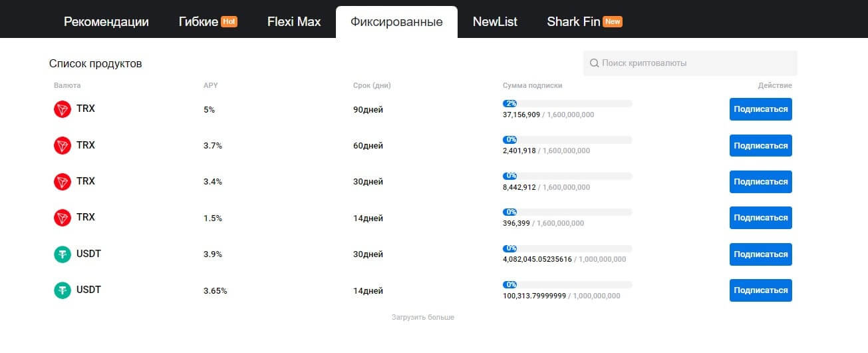Click the TRX 90-day subscription progress bar

(567, 103)
